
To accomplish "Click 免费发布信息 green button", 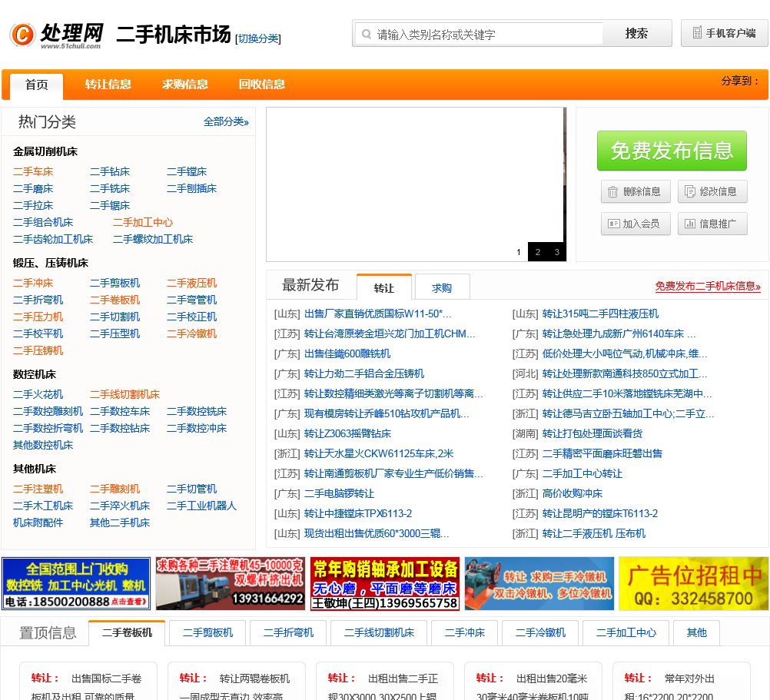I will pyautogui.click(x=672, y=151).
